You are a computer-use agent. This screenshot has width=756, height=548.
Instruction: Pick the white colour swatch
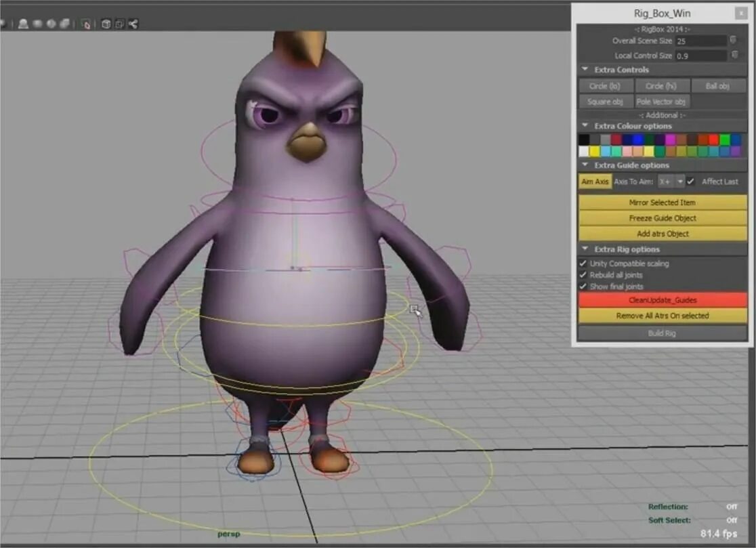point(584,151)
